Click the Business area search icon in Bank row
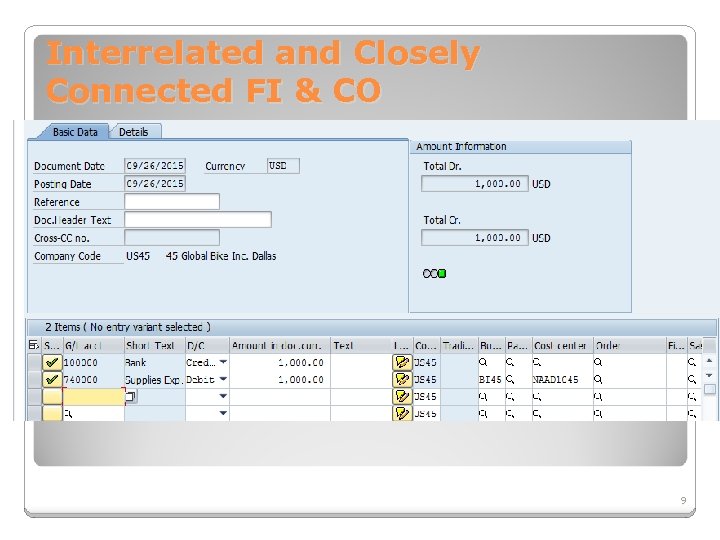This screenshot has width=720, height=540. pos(483,362)
